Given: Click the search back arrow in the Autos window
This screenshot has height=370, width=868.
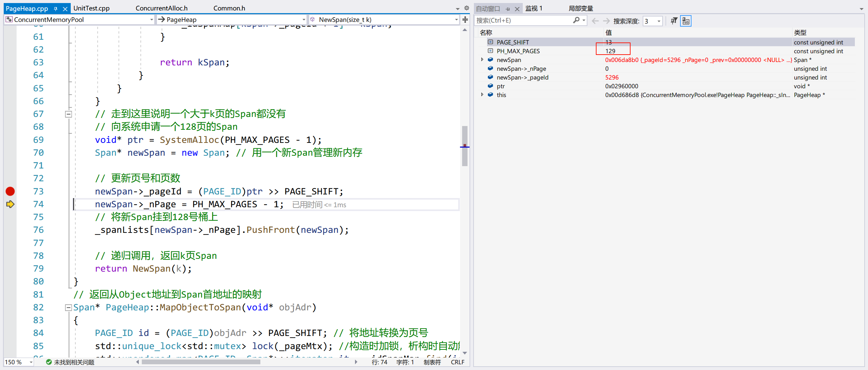Looking at the screenshot, I should 595,21.
